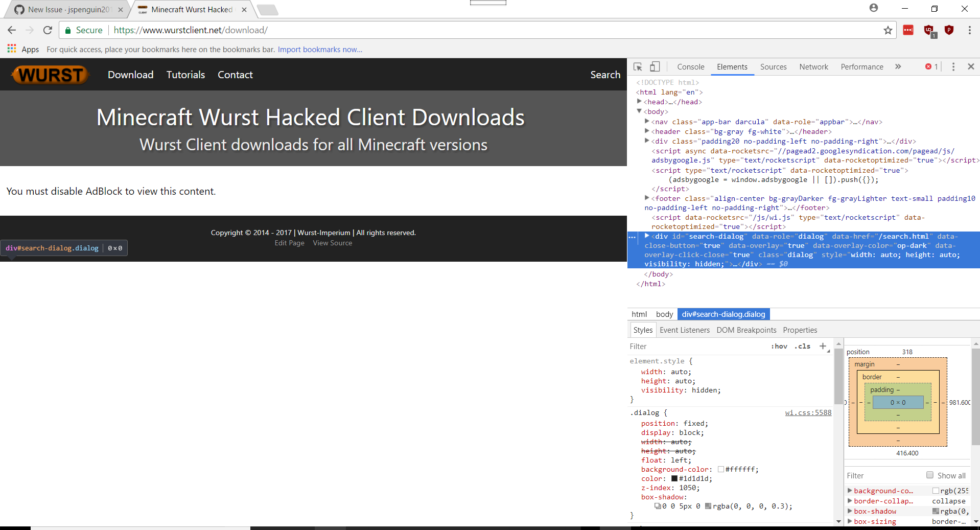Enable the Show all checkbox in Computed pane
Image resolution: width=980 pixels, height=530 pixels.
[931, 475]
